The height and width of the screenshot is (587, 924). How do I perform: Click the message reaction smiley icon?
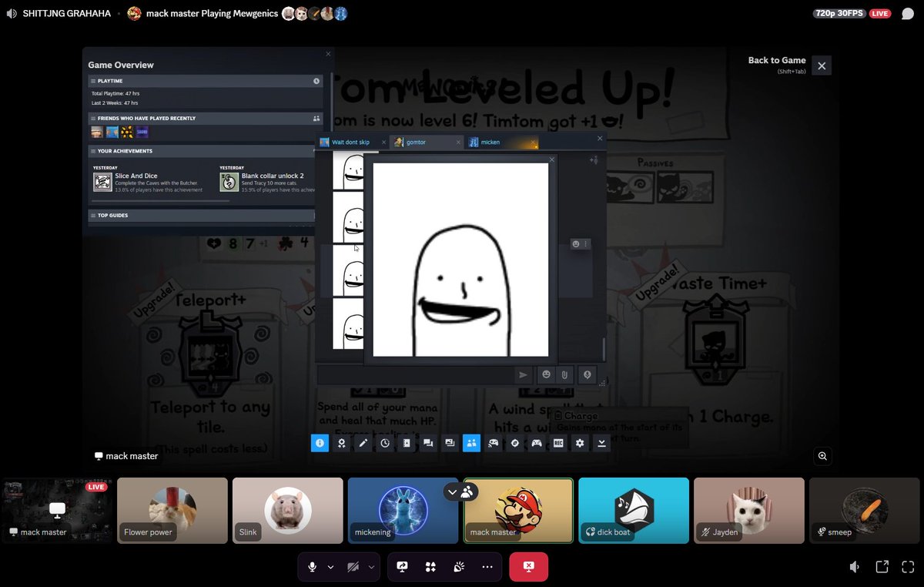pos(575,244)
